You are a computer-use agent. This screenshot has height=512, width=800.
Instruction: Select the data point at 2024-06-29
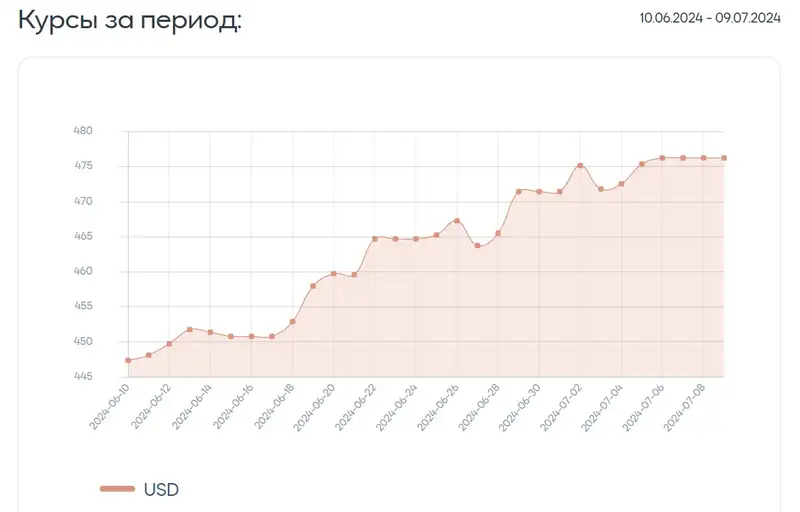pyautogui.click(x=519, y=192)
